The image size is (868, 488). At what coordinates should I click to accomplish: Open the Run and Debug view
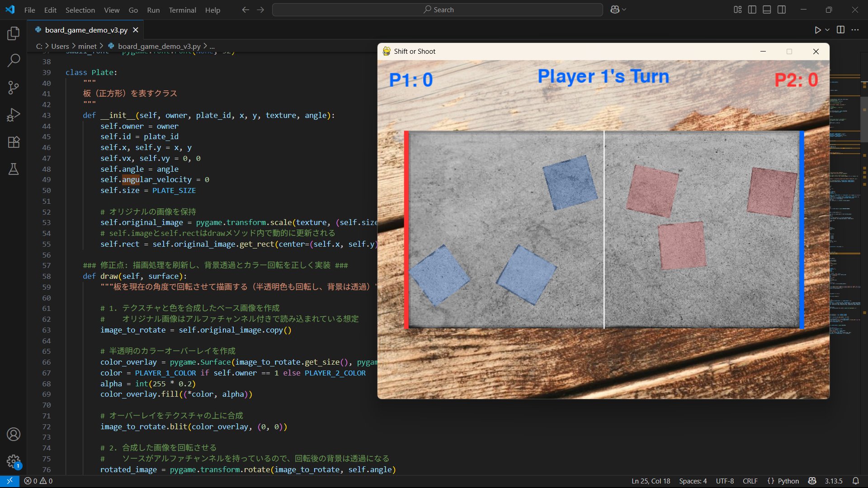tap(14, 115)
